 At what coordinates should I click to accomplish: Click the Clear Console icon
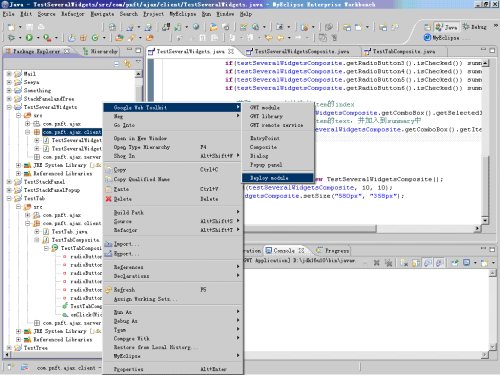click(x=404, y=263)
